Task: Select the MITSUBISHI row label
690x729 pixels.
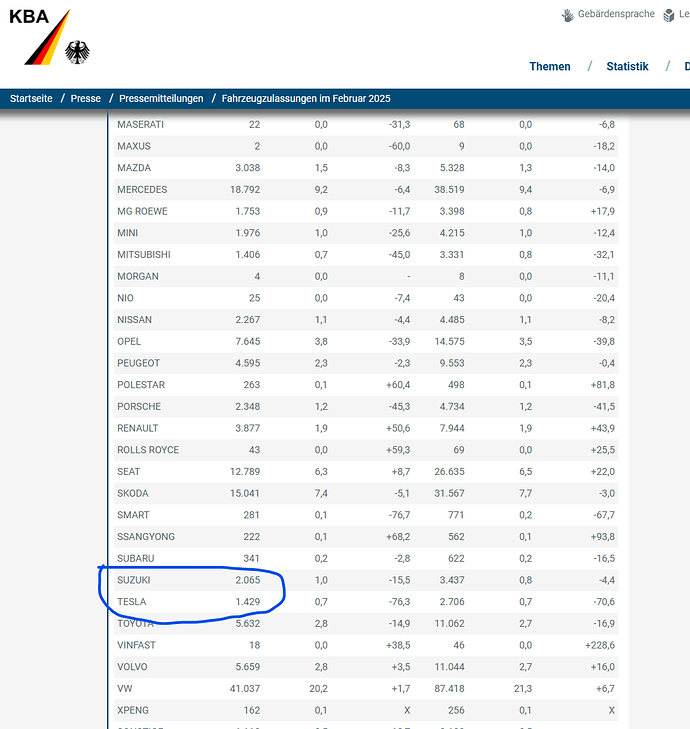Action: 144,255
